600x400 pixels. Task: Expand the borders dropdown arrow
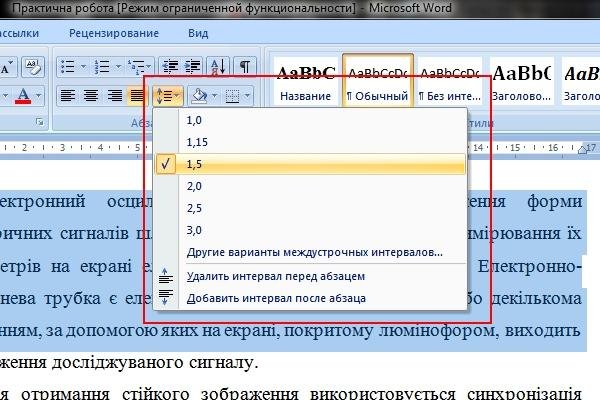click(246, 97)
